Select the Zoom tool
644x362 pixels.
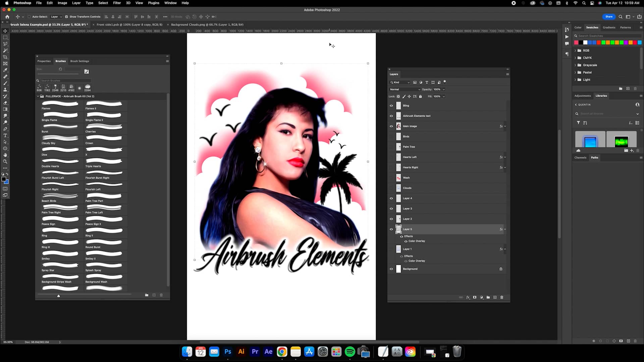(x=5, y=162)
